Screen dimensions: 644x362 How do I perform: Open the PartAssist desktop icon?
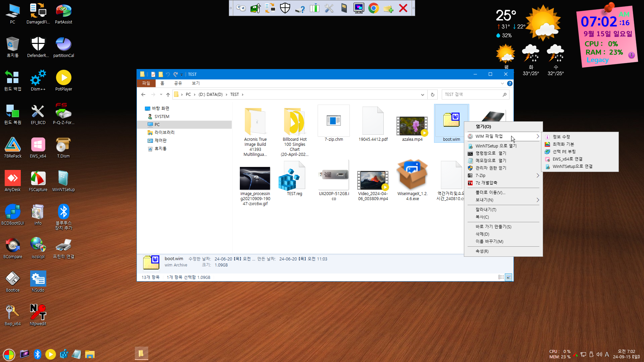(x=63, y=14)
